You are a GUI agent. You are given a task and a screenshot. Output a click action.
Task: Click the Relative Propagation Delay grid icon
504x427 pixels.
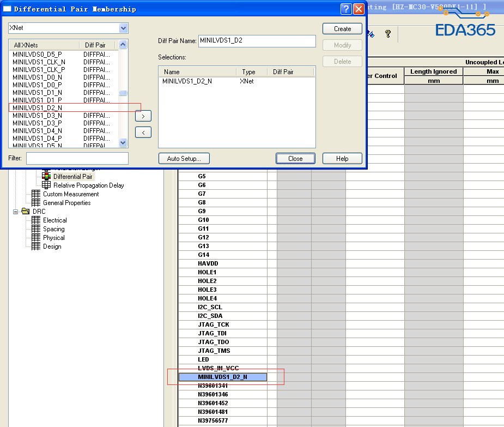(46, 185)
